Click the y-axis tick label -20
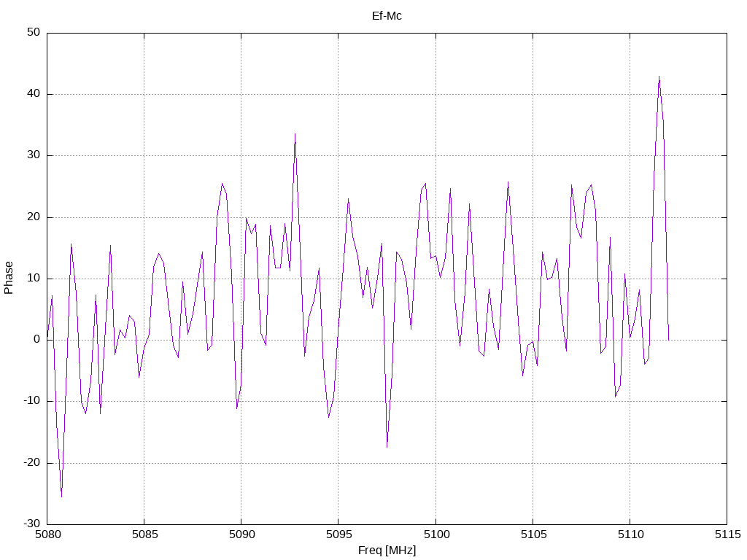 (x=31, y=462)
